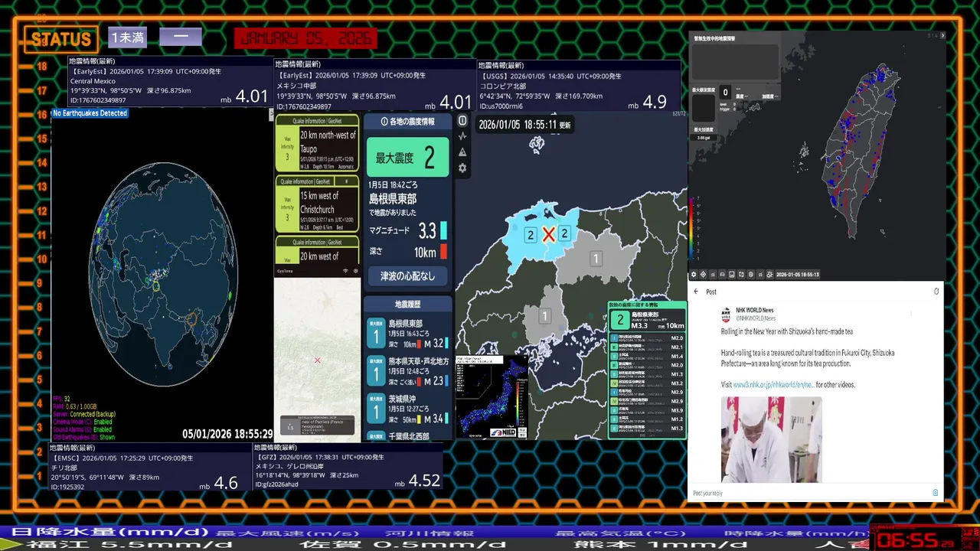Click the grey prefecture marked 1 east of the epicenter
Image resolution: width=980 pixels, height=551 pixels.
596,259
